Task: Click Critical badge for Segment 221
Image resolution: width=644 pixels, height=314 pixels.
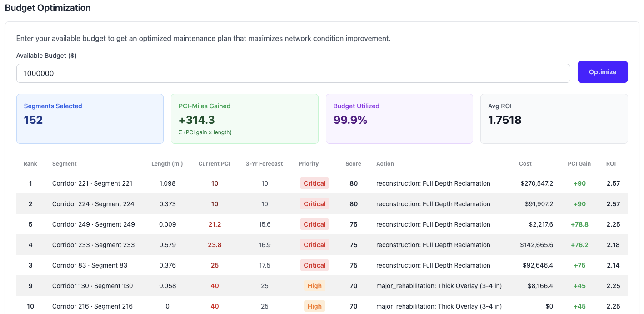Action: tap(315, 183)
